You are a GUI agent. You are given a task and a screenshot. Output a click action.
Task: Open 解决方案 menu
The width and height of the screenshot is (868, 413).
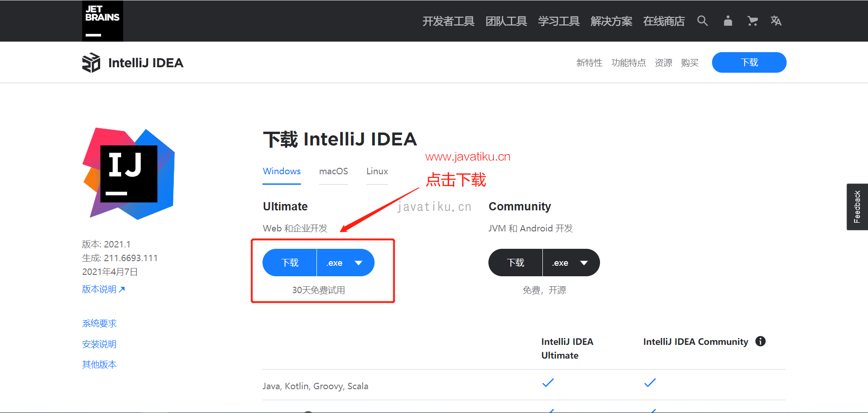[x=611, y=21]
